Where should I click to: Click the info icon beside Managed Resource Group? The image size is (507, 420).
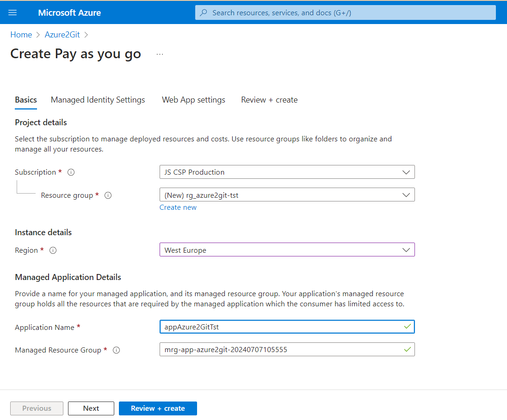pos(116,350)
